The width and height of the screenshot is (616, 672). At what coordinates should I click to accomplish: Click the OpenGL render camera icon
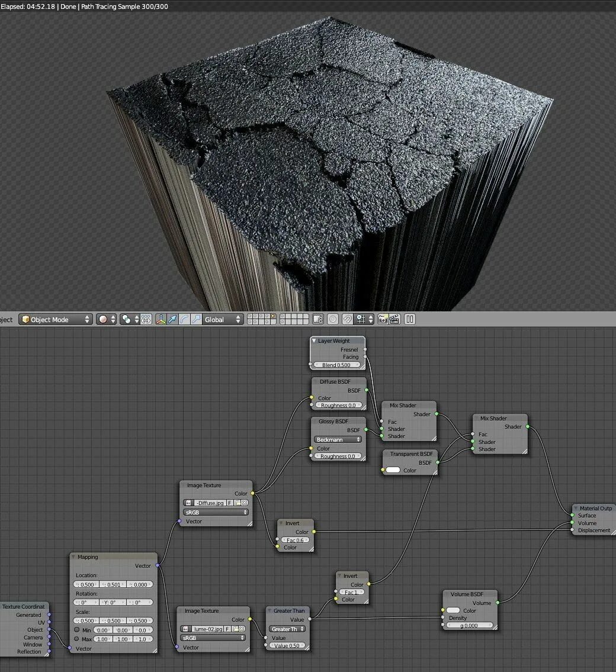coord(383,319)
